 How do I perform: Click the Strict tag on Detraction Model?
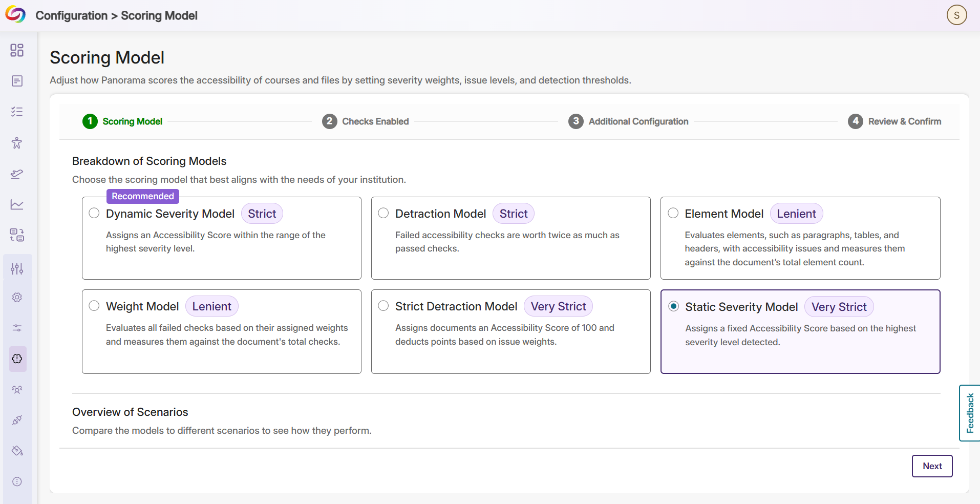tap(514, 214)
